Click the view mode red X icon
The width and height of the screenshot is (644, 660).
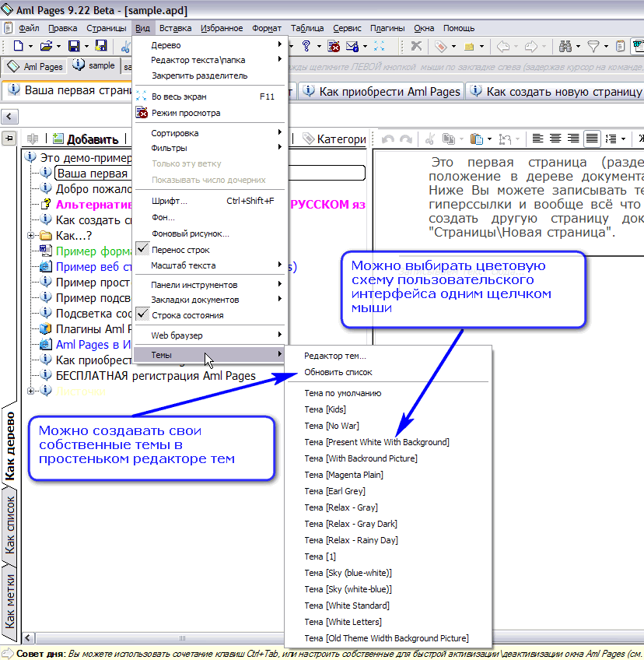point(334,46)
